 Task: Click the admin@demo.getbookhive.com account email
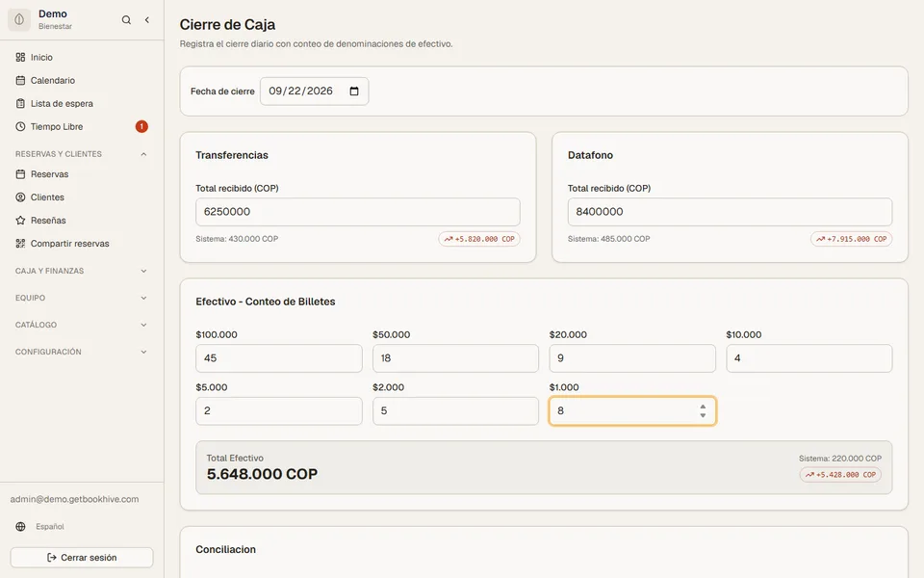74,500
